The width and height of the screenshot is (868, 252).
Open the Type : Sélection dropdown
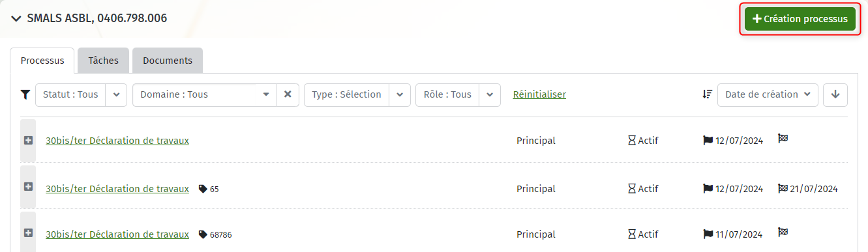[357, 94]
